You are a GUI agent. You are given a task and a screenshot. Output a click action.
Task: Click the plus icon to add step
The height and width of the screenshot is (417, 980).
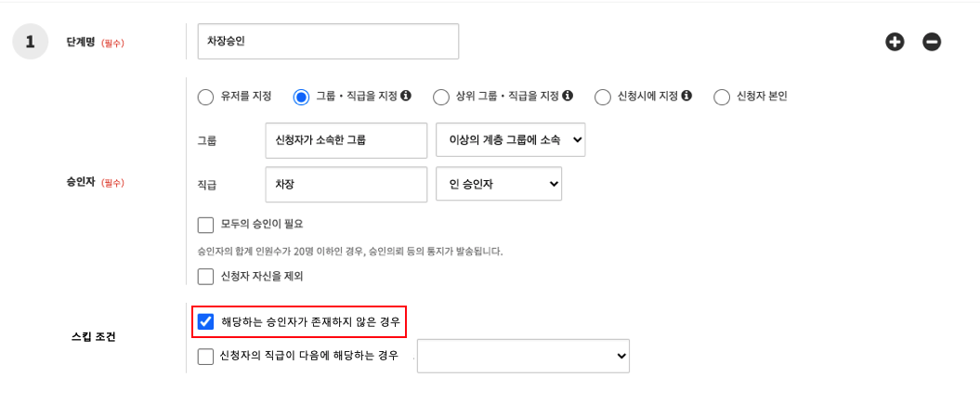[x=895, y=42]
